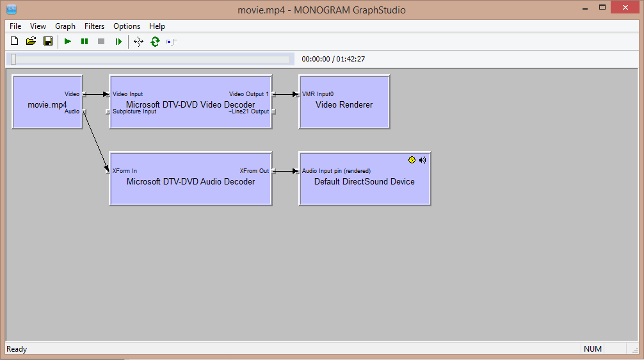Step one frame with the frame step button
The height and width of the screenshot is (360, 644).
118,42
